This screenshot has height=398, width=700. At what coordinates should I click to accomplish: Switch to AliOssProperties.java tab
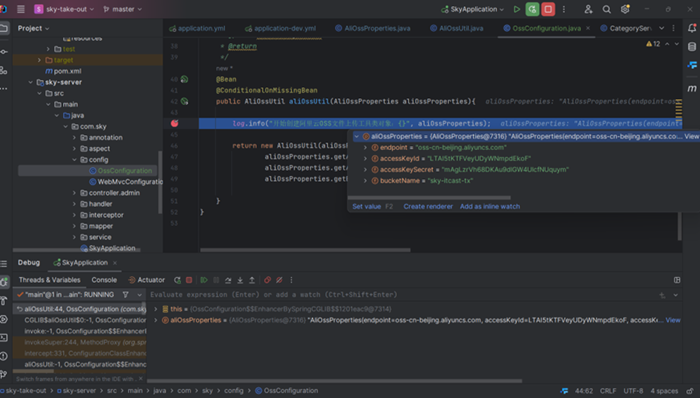tap(373, 28)
